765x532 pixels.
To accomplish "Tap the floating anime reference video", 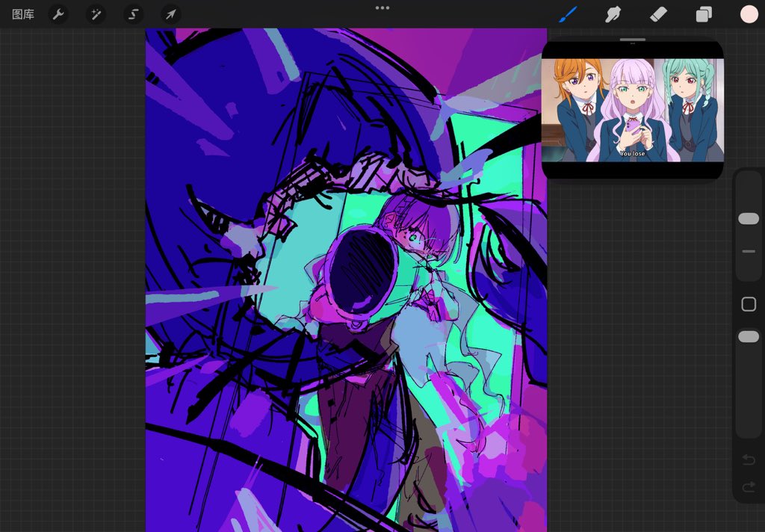I will tap(633, 111).
